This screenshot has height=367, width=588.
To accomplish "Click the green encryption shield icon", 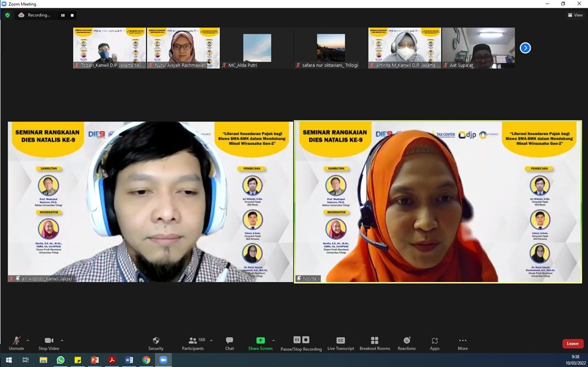I will click(x=7, y=15).
